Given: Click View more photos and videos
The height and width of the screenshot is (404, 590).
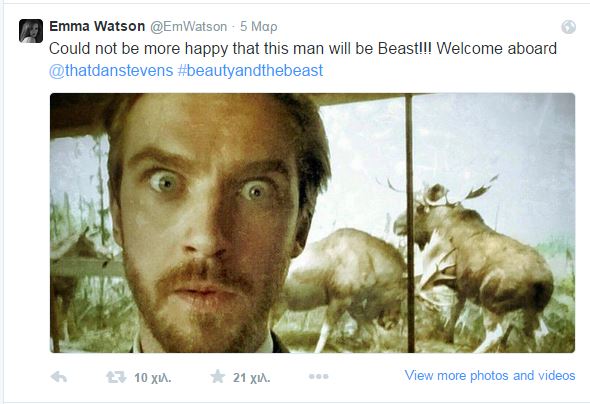Looking at the screenshot, I should point(490,375).
